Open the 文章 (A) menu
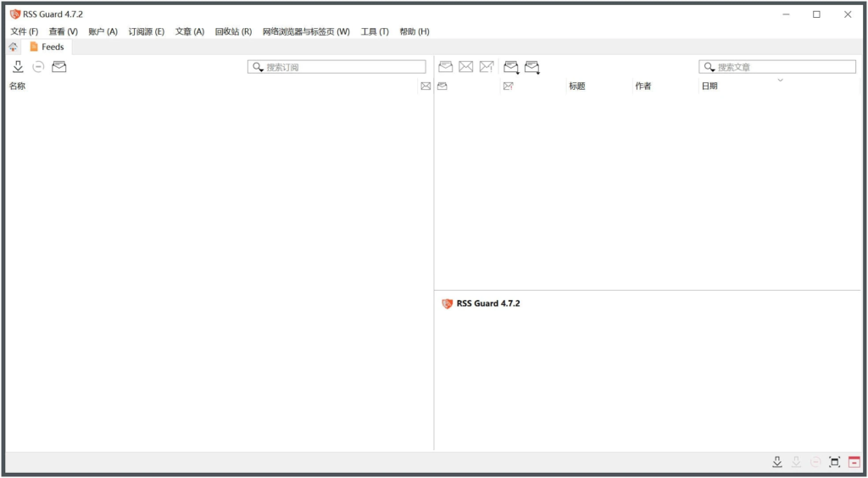Image resolution: width=868 pixels, height=478 pixels. pos(190,31)
